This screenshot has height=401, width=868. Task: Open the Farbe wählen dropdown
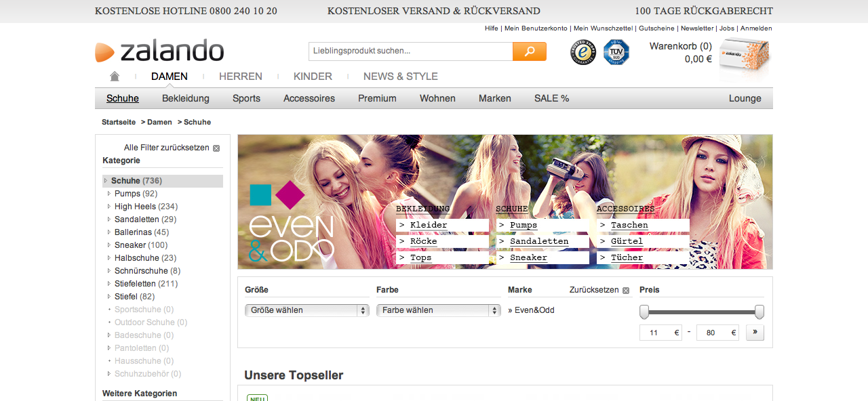click(438, 310)
